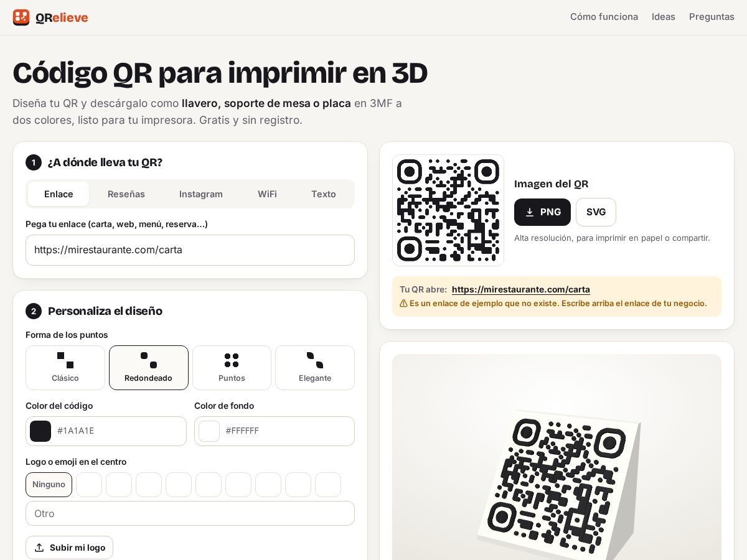Open the dark code color swatch

click(x=40, y=431)
